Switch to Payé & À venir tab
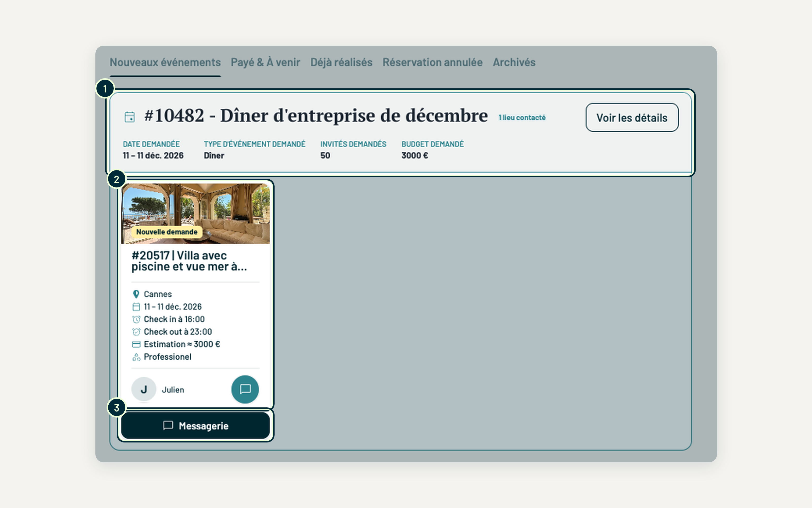 pos(265,62)
